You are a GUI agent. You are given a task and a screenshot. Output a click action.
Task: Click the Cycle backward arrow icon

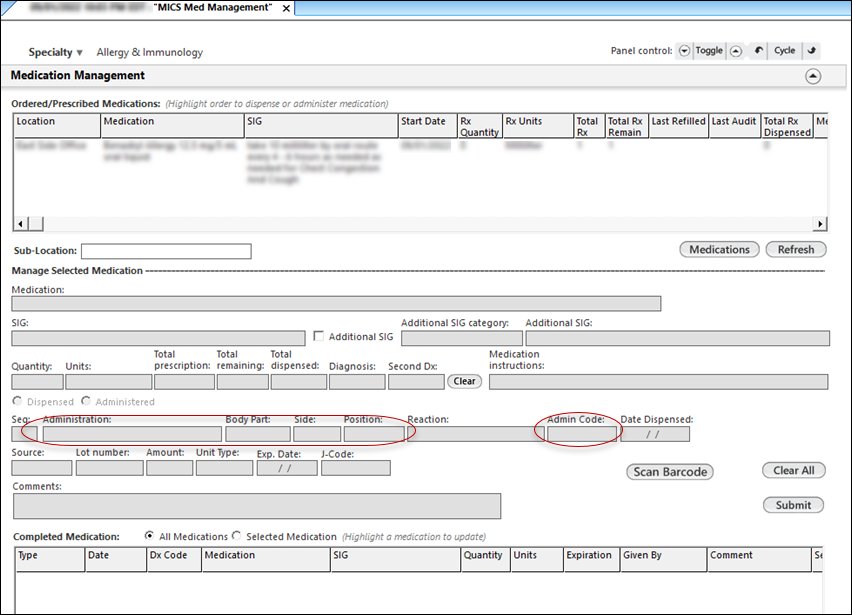click(759, 51)
